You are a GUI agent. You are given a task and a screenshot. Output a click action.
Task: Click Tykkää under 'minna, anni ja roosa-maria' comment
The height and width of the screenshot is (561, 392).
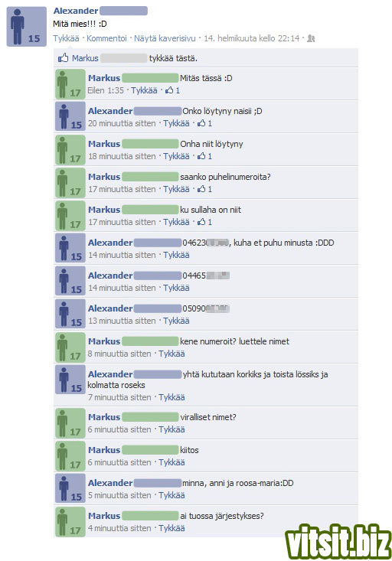171,495
